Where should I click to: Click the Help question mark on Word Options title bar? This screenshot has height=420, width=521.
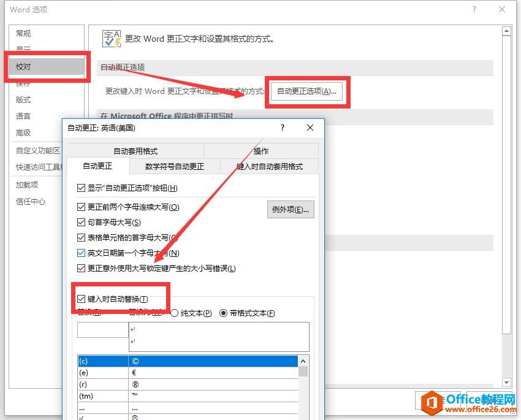pyautogui.click(x=474, y=10)
